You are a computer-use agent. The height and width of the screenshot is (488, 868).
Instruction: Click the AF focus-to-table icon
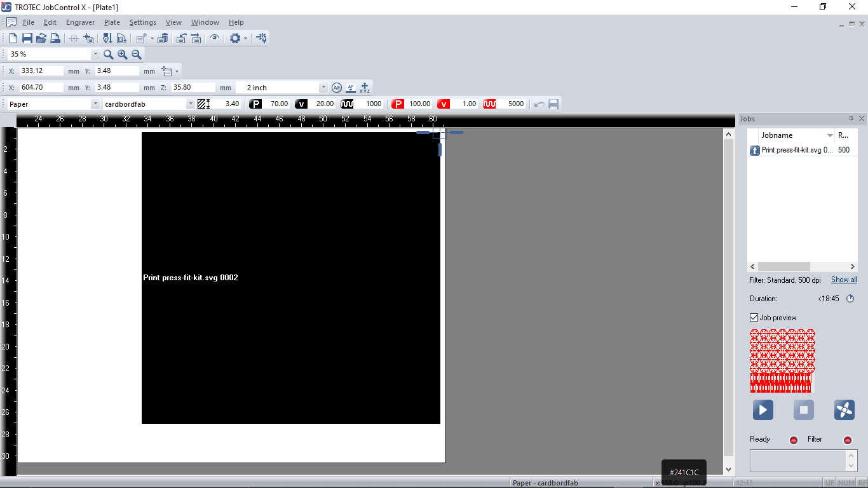(x=351, y=88)
